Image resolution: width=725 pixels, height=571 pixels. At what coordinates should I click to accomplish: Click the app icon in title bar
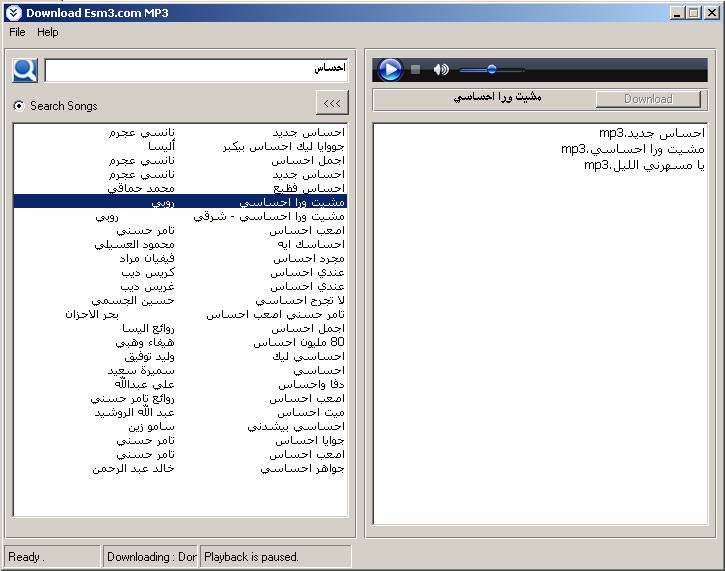(x=13, y=13)
